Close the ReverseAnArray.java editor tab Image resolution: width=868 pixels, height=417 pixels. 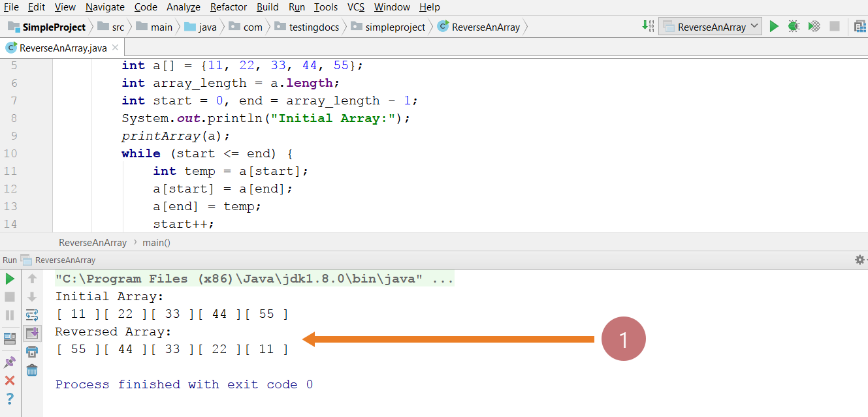[x=115, y=48]
